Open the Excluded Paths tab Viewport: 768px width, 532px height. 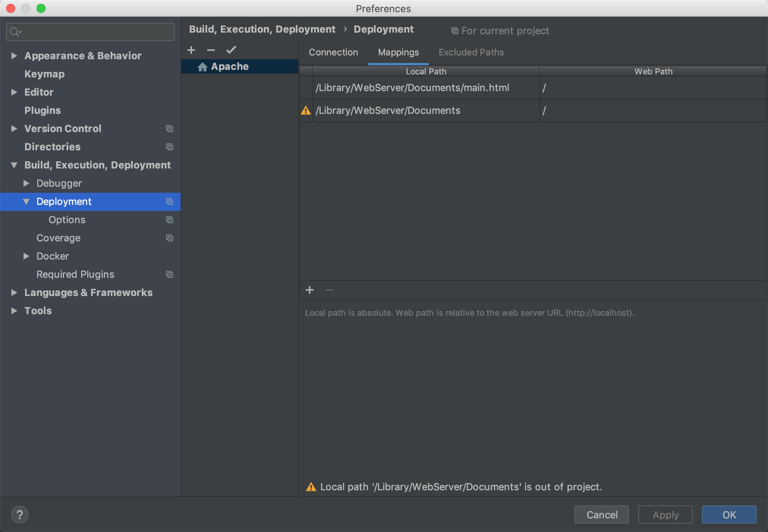[471, 52]
